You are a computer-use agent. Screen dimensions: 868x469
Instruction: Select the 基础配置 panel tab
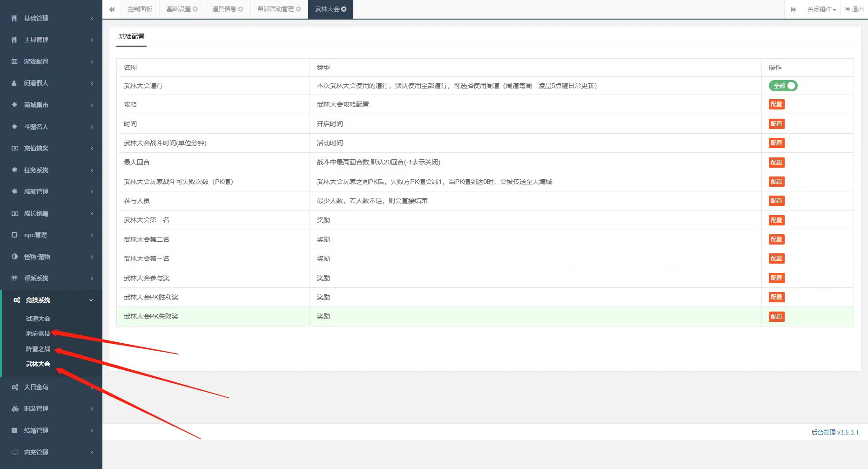click(131, 36)
